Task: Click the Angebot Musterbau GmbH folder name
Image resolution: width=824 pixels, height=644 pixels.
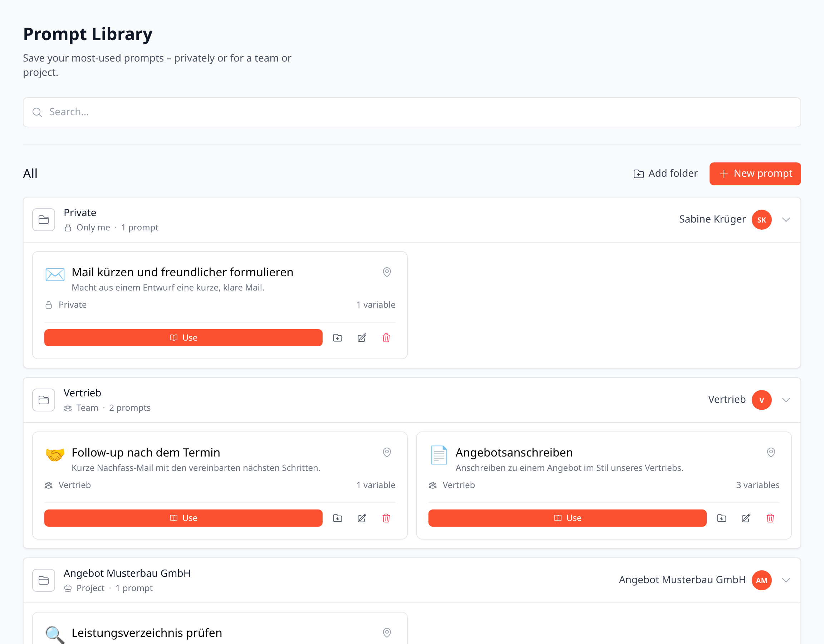Action: [x=127, y=573]
